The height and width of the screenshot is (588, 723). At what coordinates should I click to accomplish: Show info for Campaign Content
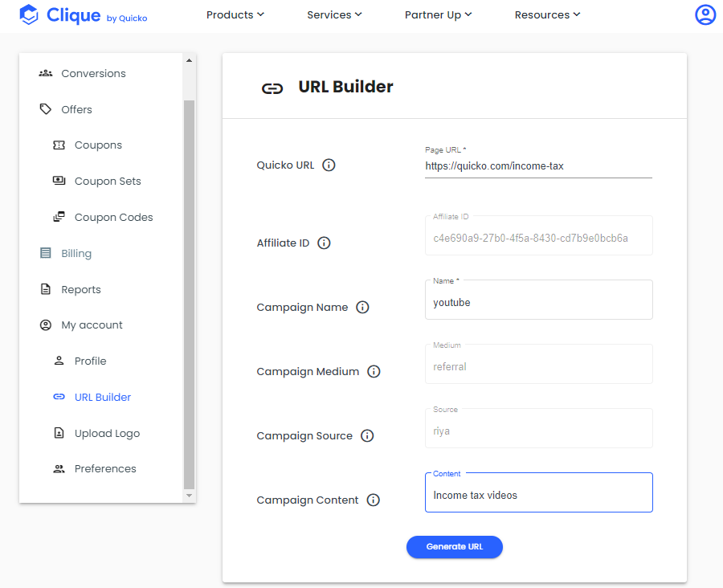pos(373,500)
